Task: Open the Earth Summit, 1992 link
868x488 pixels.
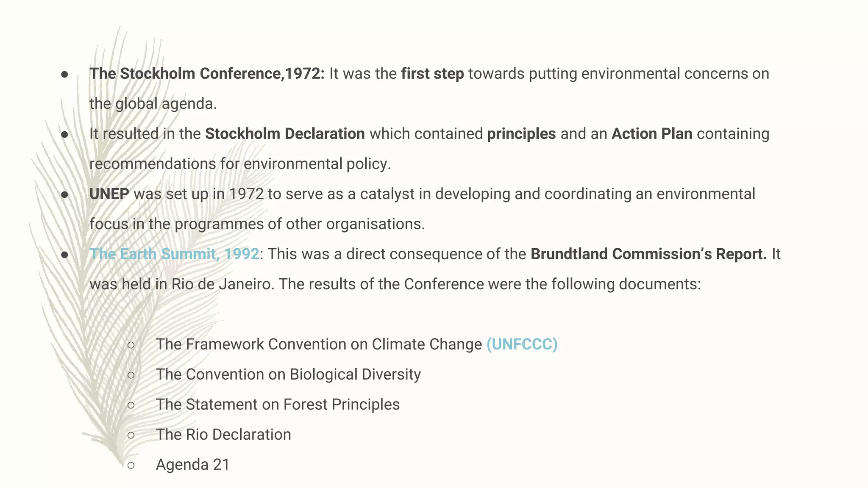Action: (x=174, y=254)
